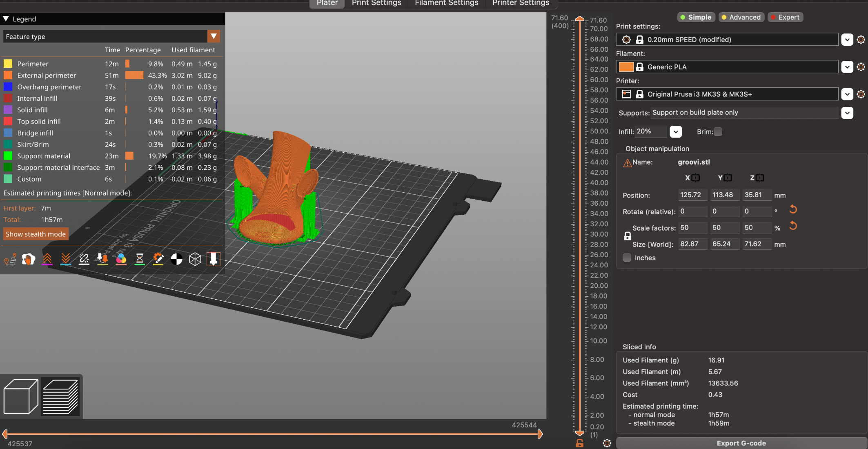Check the Inches checkbox

pyautogui.click(x=627, y=258)
